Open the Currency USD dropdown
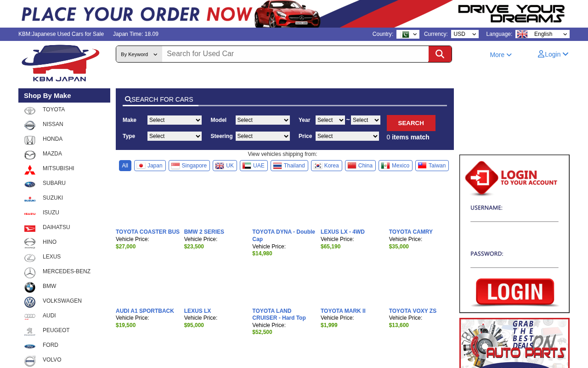The width and height of the screenshot is (588, 368). 465,34
